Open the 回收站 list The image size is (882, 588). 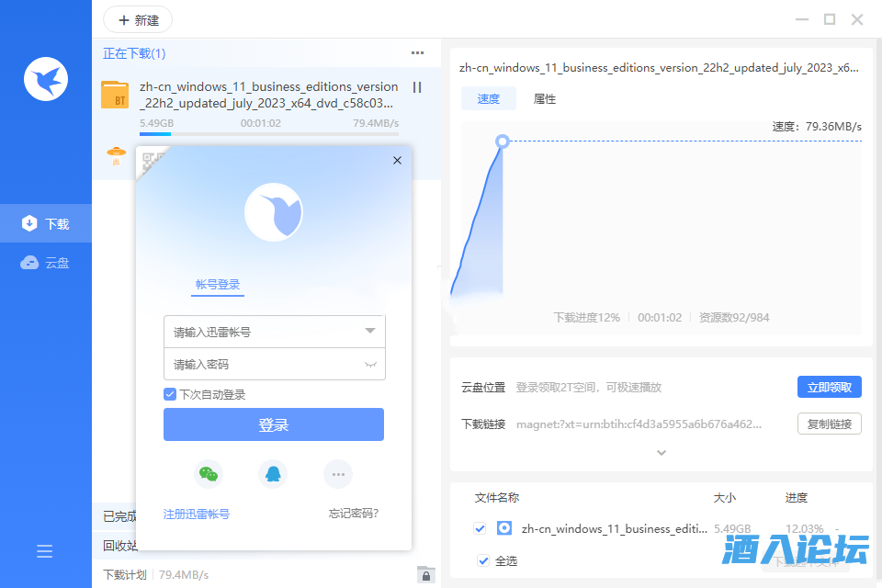click(119, 545)
